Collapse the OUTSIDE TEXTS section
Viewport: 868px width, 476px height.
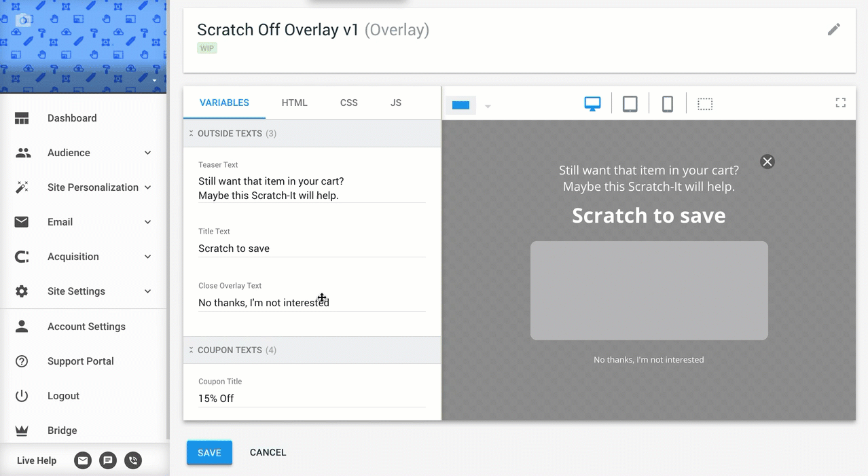pyautogui.click(x=192, y=134)
